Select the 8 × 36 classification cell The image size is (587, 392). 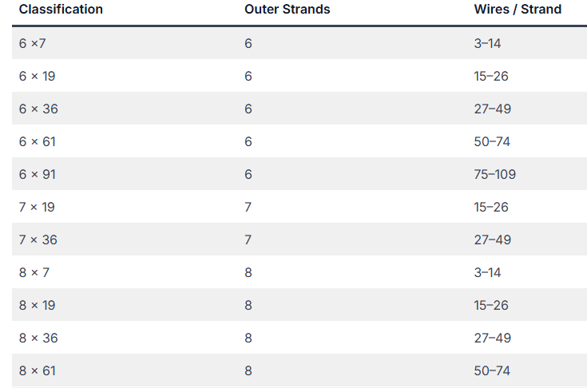(38, 338)
